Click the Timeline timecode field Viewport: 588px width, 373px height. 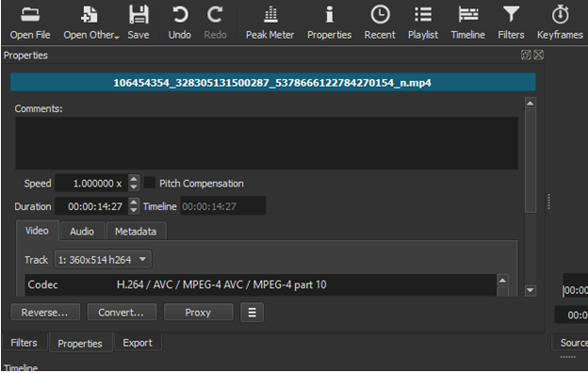(223, 206)
